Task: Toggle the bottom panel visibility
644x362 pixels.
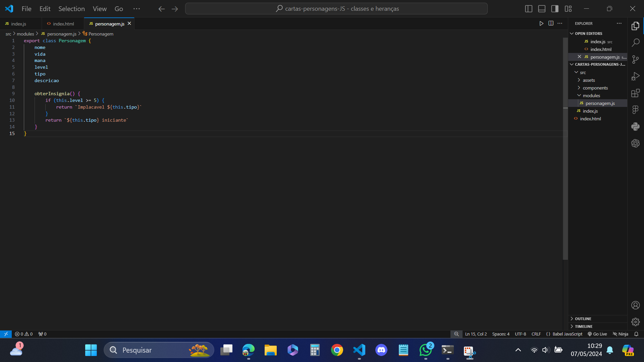Action: (542, 9)
